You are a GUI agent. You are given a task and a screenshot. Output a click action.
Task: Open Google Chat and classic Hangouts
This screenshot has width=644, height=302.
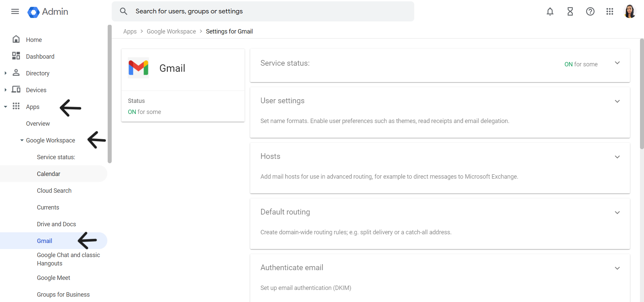(68, 259)
